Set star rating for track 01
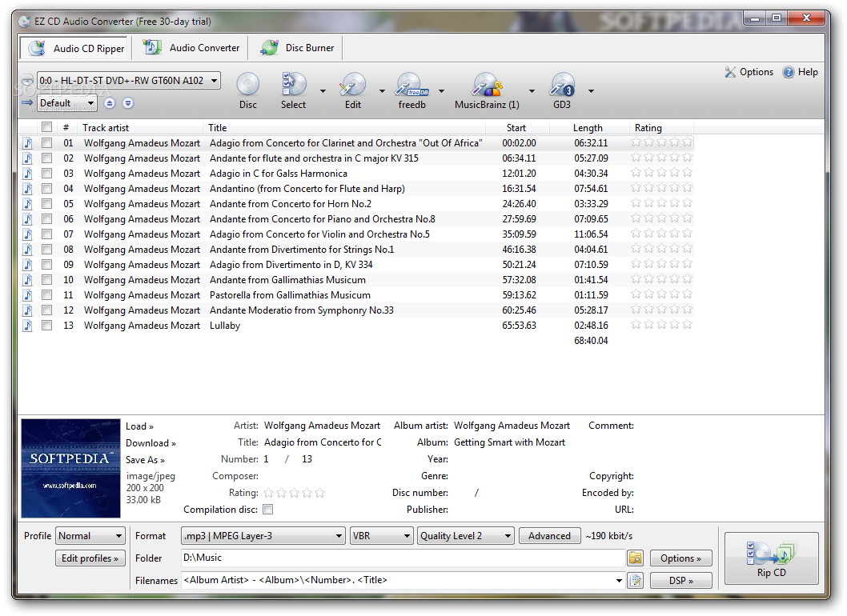 click(x=661, y=142)
